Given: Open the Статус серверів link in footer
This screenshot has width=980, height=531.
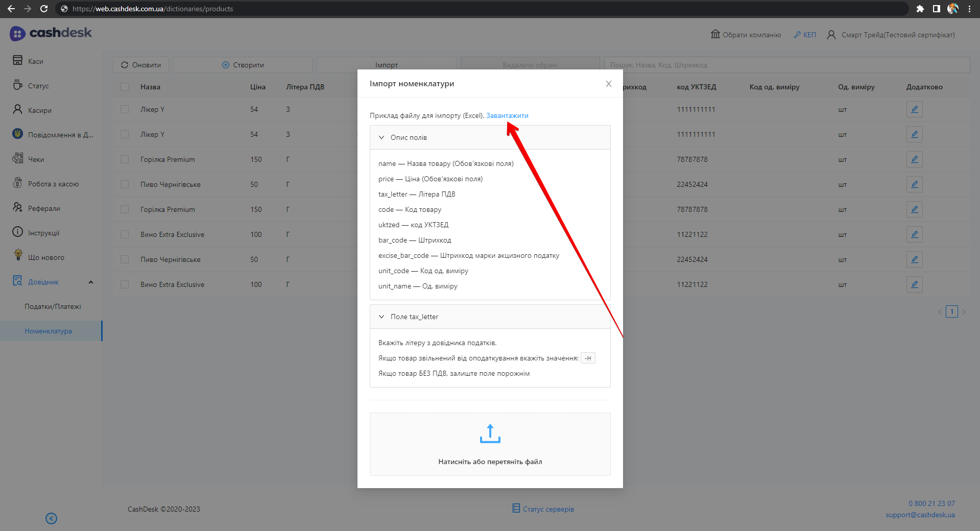Looking at the screenshot, I should click(x=547, y=509).
